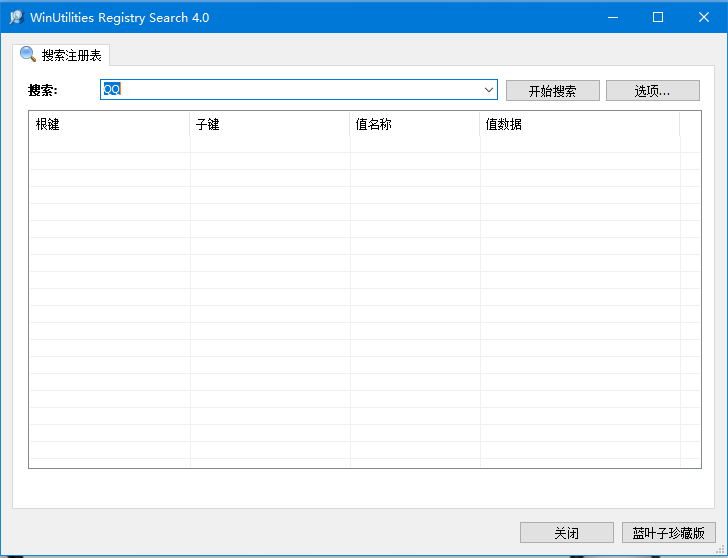Open the 选项... options dialog
This screenshot has height=558, width=728.
point(652,91)
